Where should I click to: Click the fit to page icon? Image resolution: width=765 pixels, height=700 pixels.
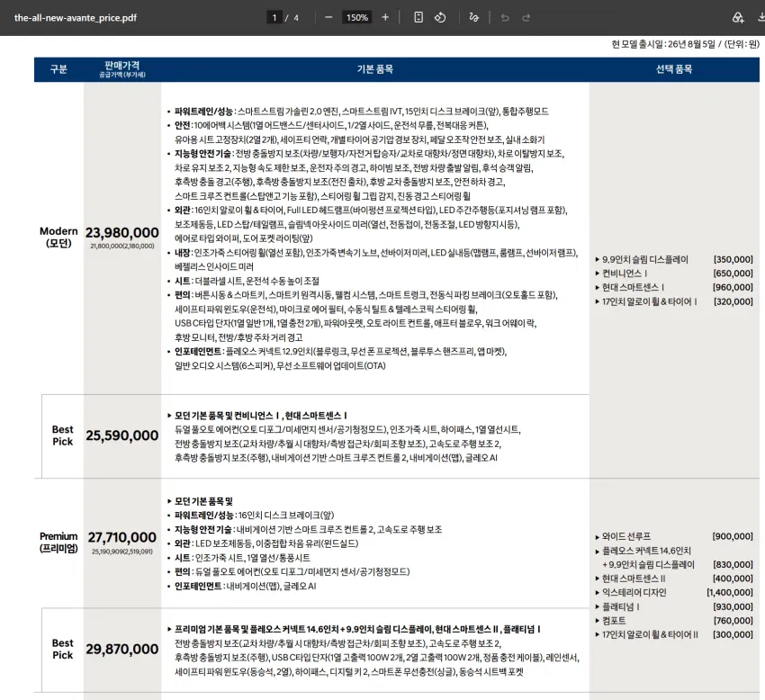pos(418,18)
